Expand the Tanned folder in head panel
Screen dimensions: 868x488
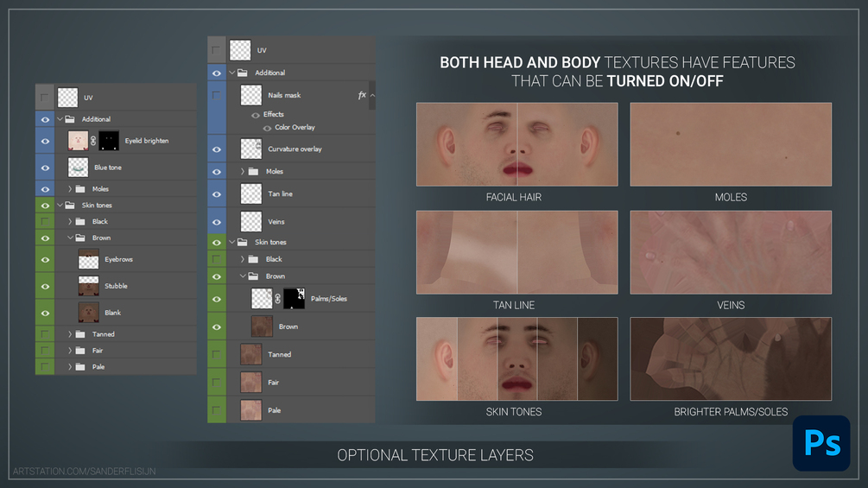pyautogui.click(x=70, y=334)
